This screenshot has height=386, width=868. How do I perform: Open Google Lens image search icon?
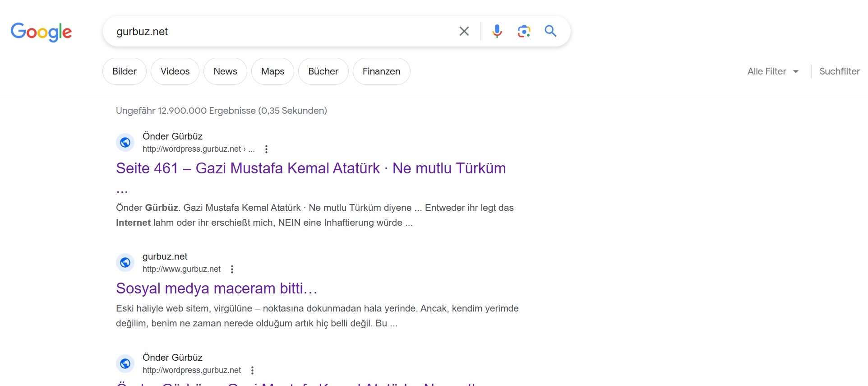(524, 31)
